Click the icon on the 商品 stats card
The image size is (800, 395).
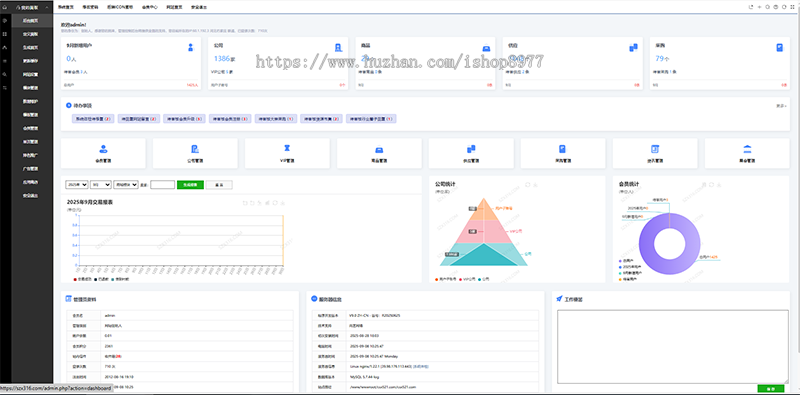(x=486, y=48)
